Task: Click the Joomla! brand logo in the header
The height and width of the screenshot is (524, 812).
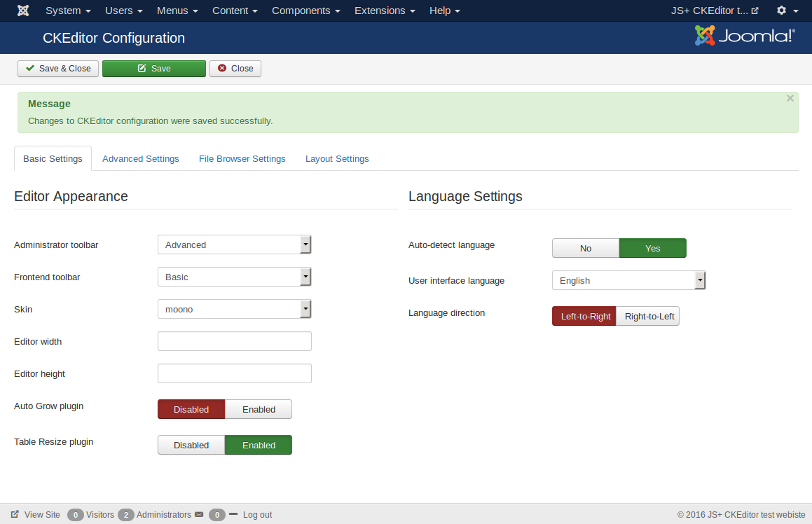Action: [744, 36]
